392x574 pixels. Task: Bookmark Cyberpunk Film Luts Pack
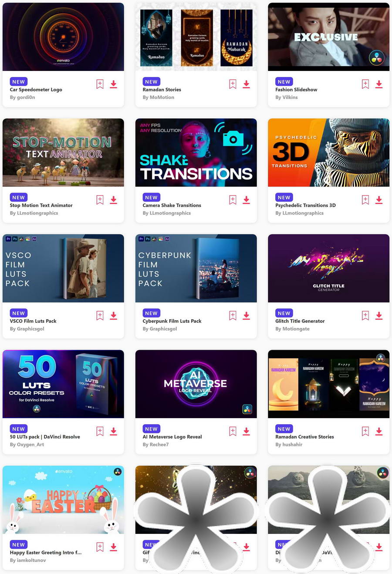pyautogui.click(x=233, y=316)
